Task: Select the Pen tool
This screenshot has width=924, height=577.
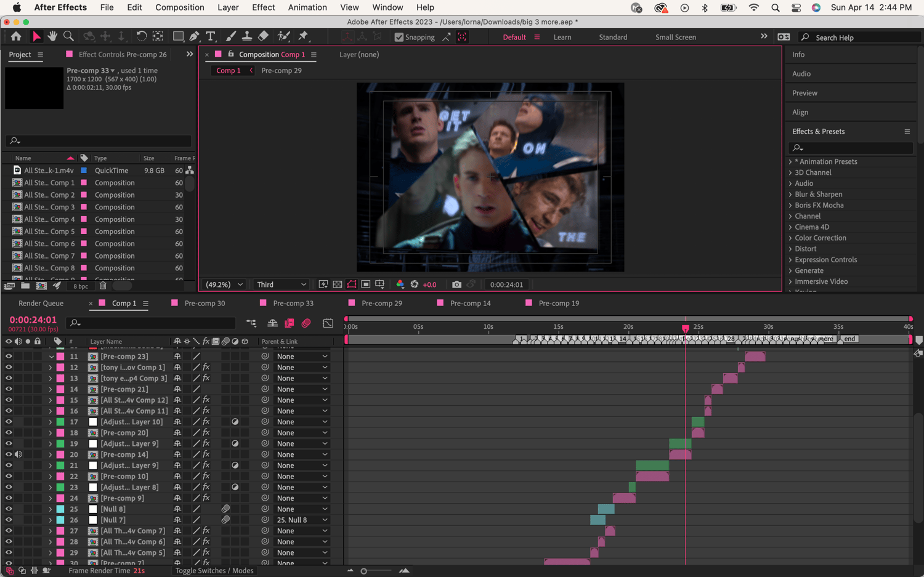Action: [x=195, y=37]
